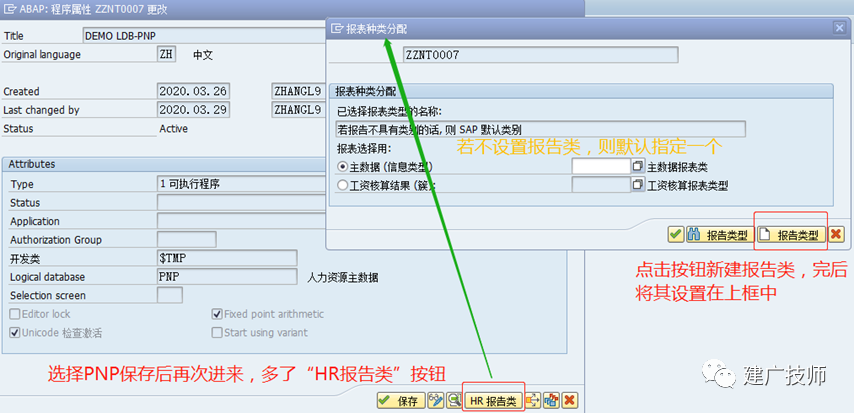Toggle the Editor lock checkbox
This screenshot has width=854, height=413.
point(15,314)
